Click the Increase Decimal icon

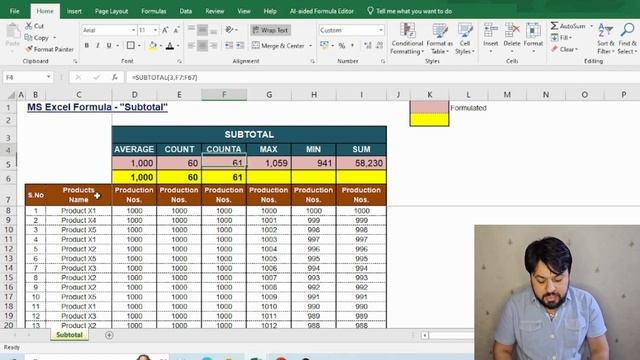(368, 45)
